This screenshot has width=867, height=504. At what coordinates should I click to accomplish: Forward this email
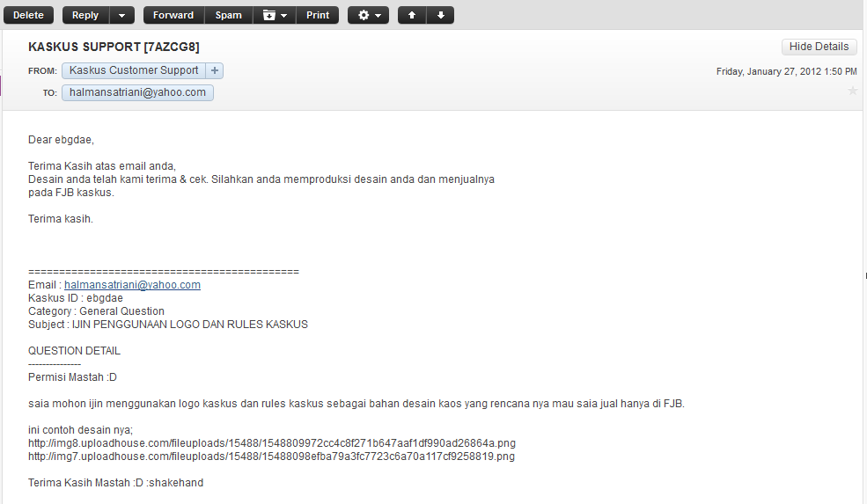[x=173, y=15]
